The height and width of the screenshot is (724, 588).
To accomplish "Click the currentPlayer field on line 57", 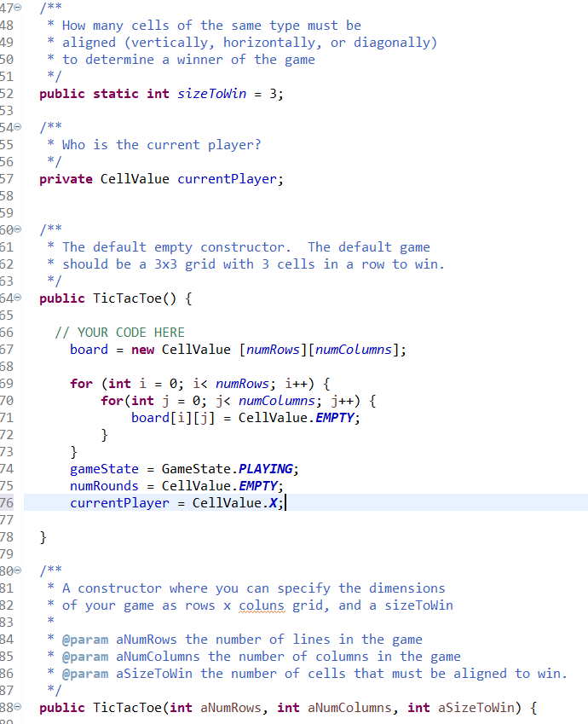I will 227,179.
